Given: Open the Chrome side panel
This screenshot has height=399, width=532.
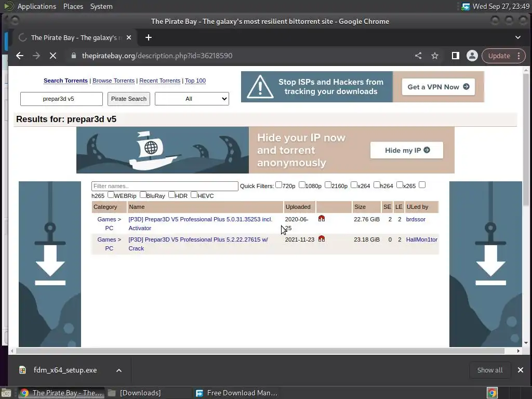Looking at the screenshot, I should tap(455, 56).
